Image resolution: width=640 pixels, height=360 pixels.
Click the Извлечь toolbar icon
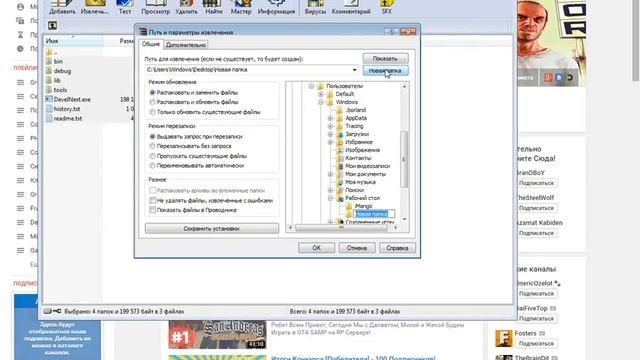pyautogui.click(x=95, y=4)
